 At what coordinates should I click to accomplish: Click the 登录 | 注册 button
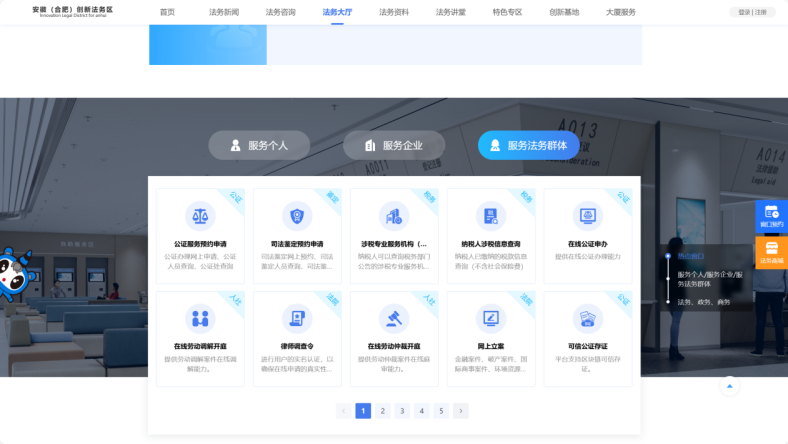752,12
